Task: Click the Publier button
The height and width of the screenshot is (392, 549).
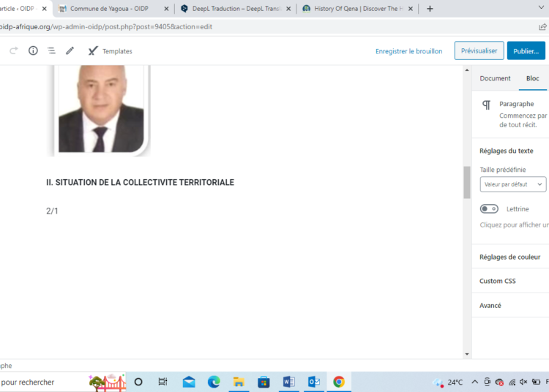Action: 526,51
